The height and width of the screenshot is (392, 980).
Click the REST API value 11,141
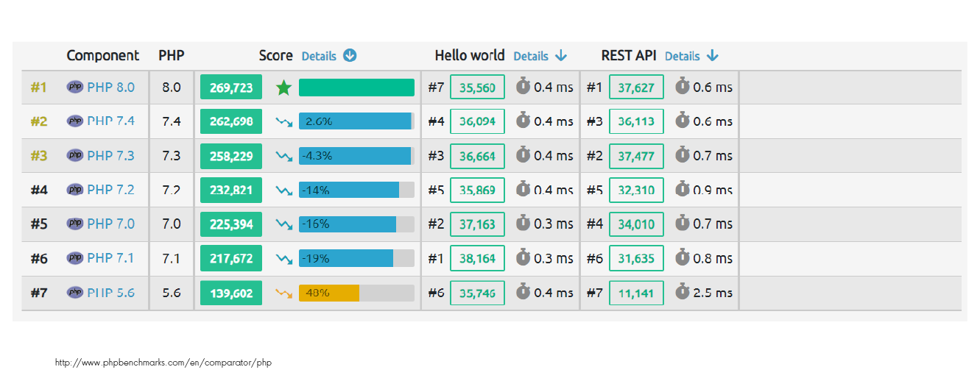point(636,293)
